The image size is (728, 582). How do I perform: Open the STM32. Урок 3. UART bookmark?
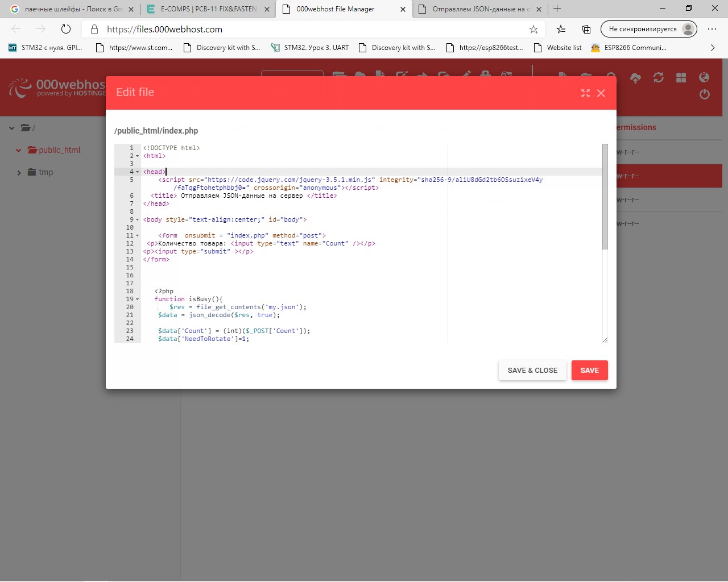(310, 48)
